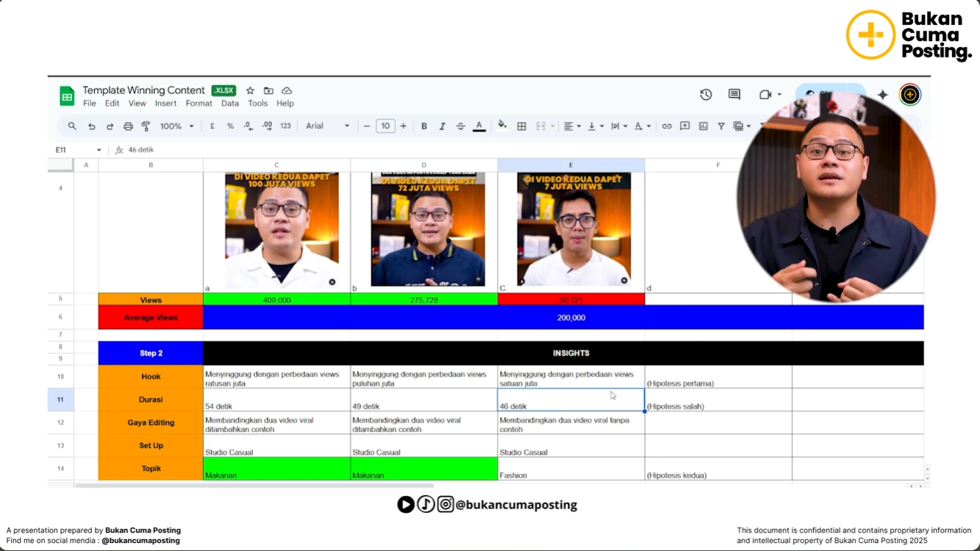Screen dimensions: 980x551
Task: Activate the paint format roller
Action: coord(146,126)
